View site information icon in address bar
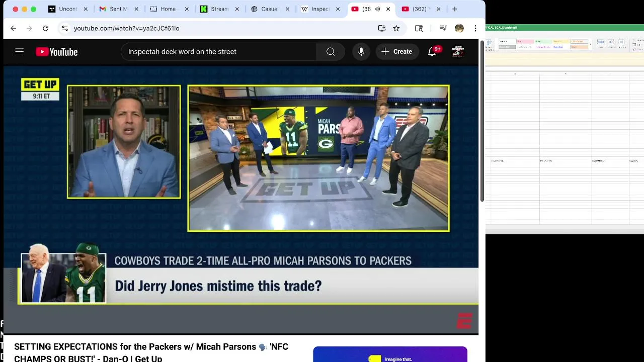Viewport: 644px width, 362px height. point(64,28)
